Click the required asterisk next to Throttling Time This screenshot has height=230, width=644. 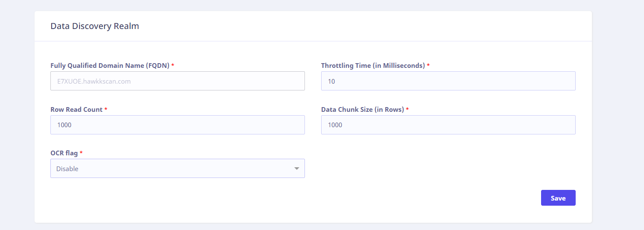tap(428, 65)
